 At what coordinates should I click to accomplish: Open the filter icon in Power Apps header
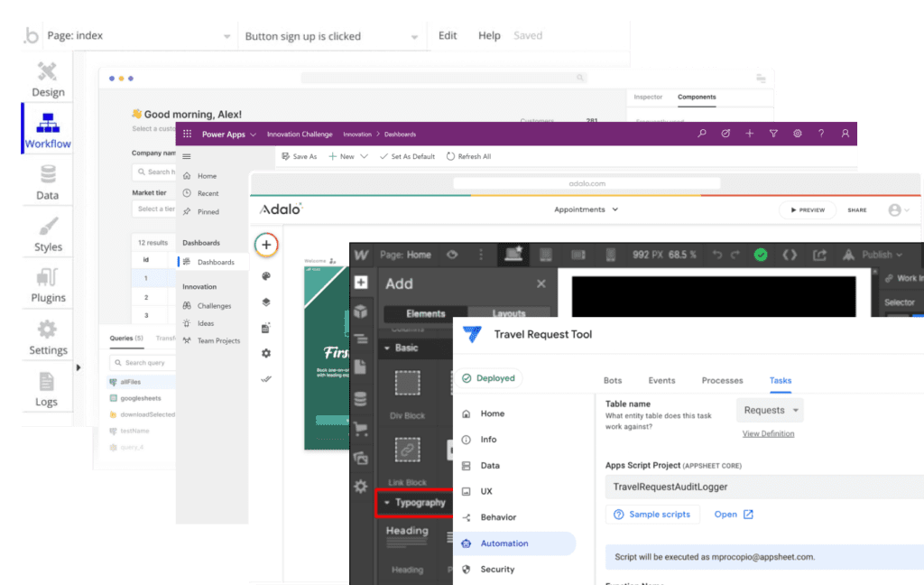click(773, 134)
